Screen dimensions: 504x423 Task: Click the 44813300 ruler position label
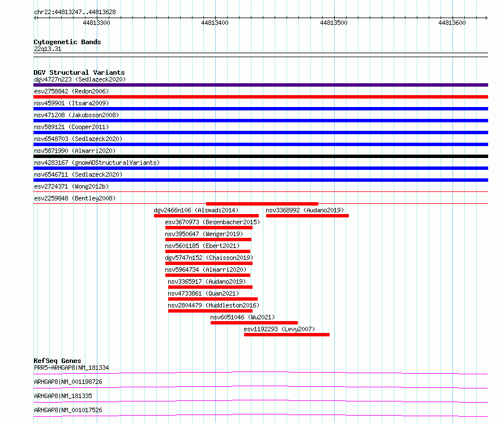96,23
